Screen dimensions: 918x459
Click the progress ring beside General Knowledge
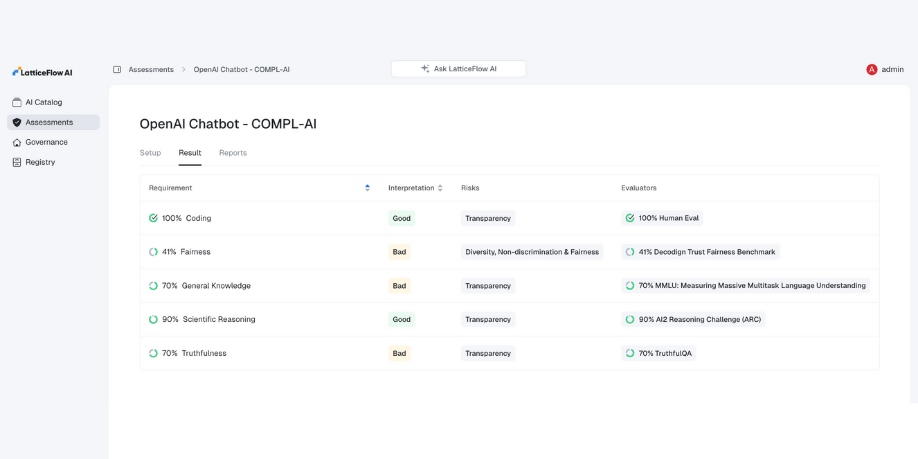153,286
